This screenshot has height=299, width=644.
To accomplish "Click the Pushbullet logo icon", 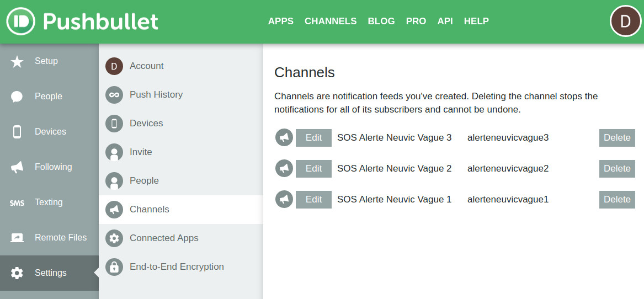I will point(21,22).
